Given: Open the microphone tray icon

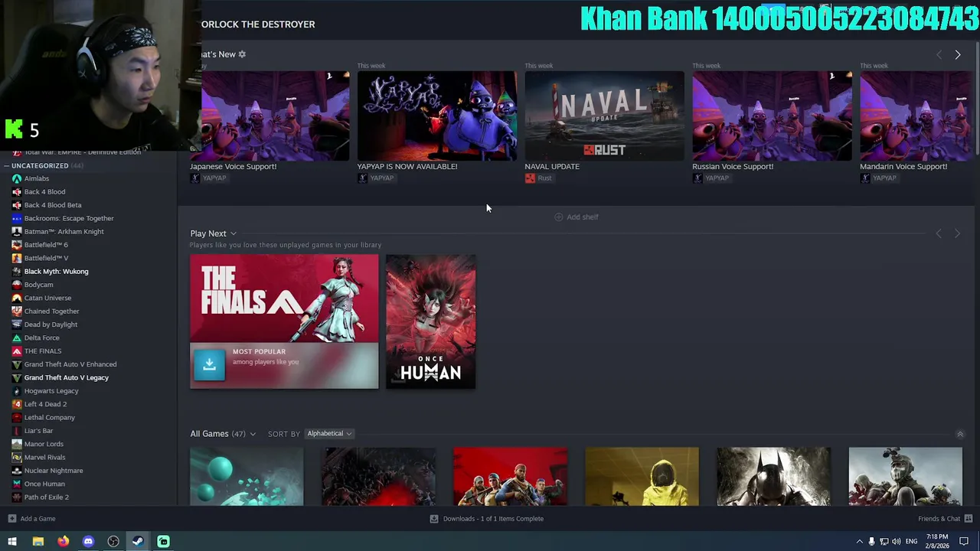Looking at the screenshot, I should pos(871,542).
